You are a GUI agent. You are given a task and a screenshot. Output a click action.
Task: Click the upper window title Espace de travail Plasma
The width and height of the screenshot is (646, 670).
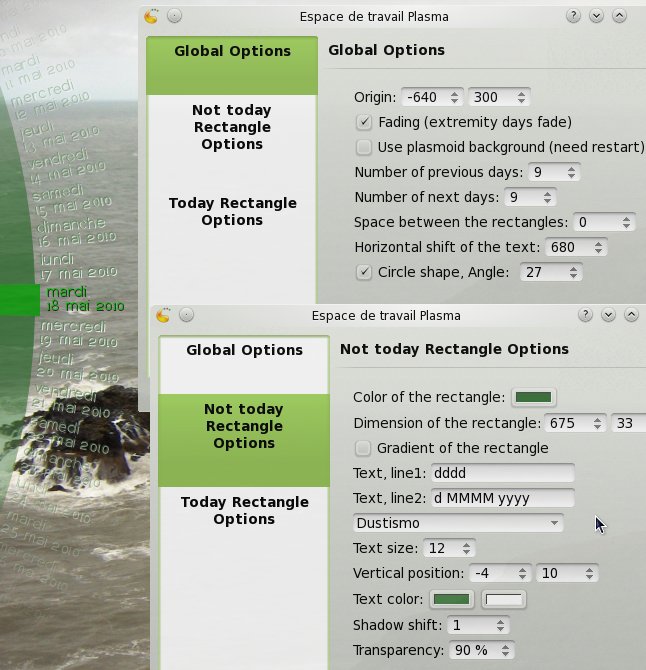coord(374,17)
